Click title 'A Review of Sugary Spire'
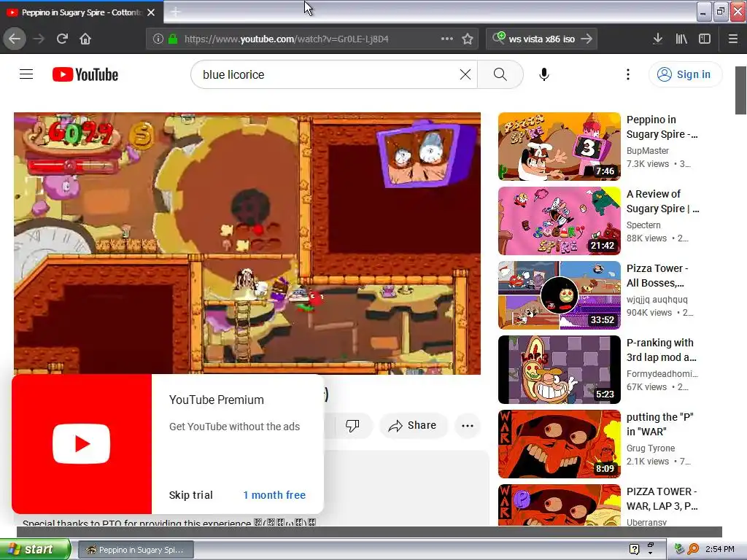 click(x=662, y=201)
